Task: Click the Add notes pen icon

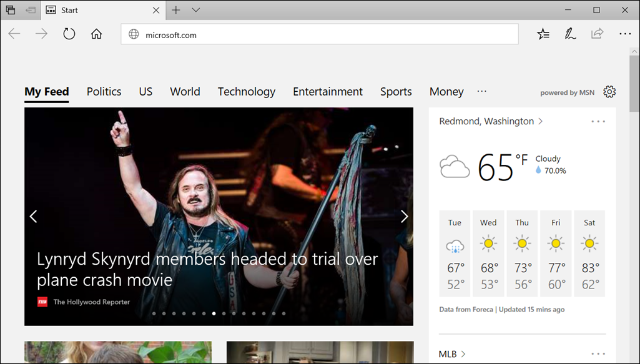Action: tap(570, 34)
